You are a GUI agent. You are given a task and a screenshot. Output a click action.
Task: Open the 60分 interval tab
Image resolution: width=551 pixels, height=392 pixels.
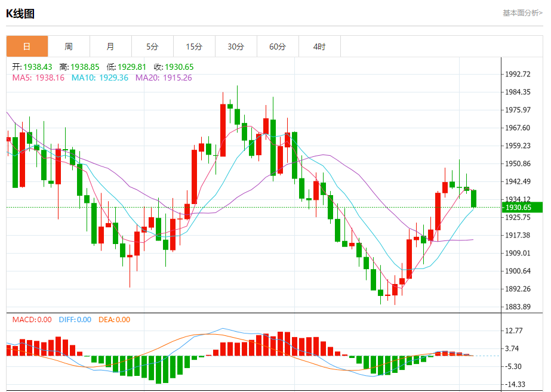[x=278, y=47]
